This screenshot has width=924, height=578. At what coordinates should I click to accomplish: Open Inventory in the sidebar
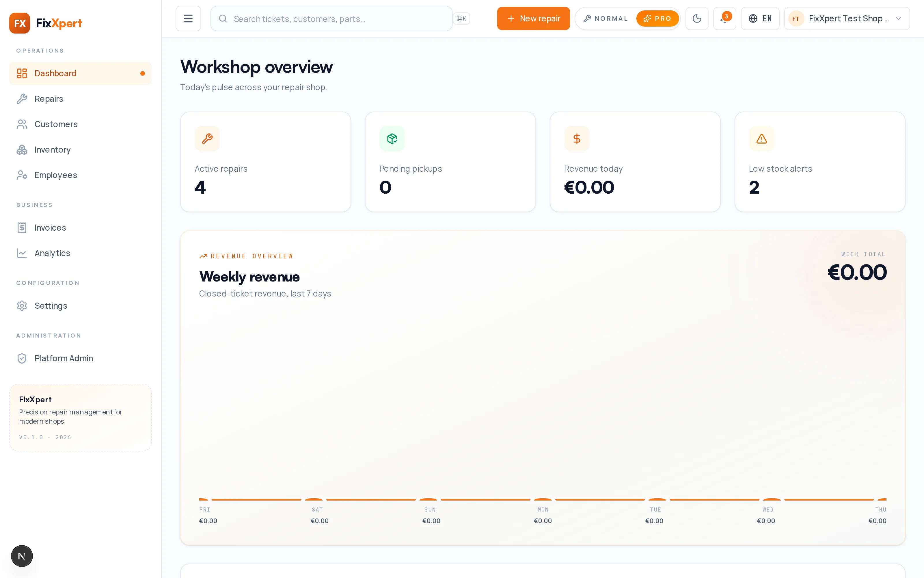click(81, 149)
